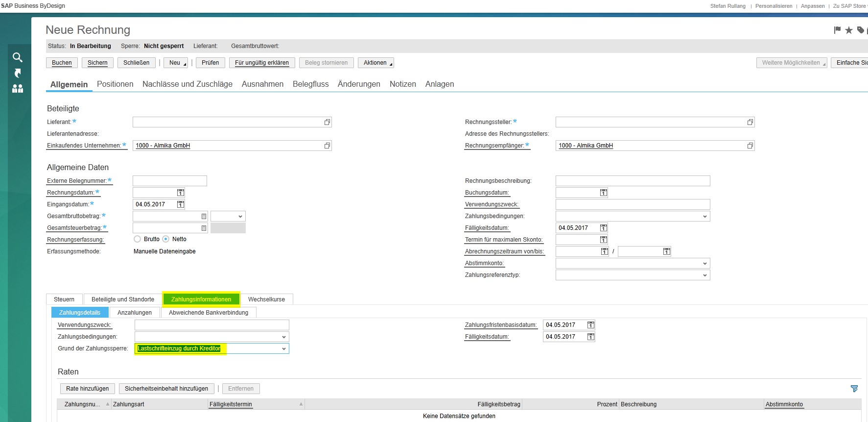This screenshot has height=422, width=868.
Task: Open value help for Lieferant field
Action: pos(327,122)
